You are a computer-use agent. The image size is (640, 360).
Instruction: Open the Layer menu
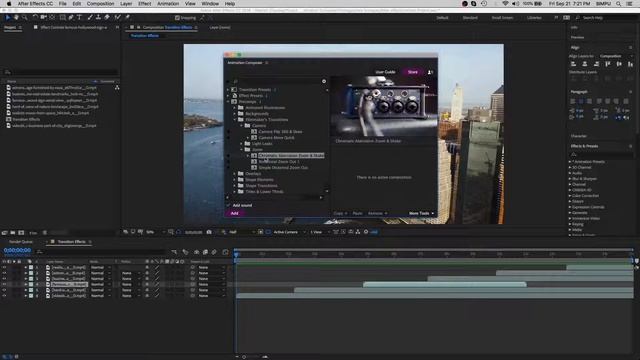pos(126,4)
